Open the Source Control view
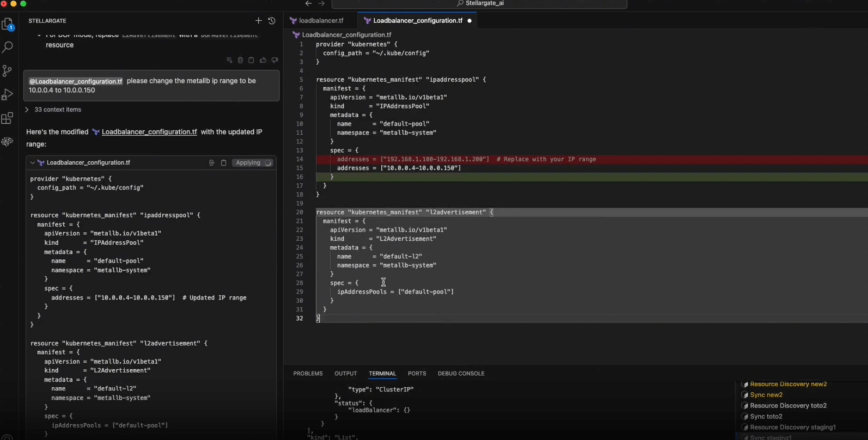Image resolution: width=868 pixels, height=440 pixels. [7, 71]
